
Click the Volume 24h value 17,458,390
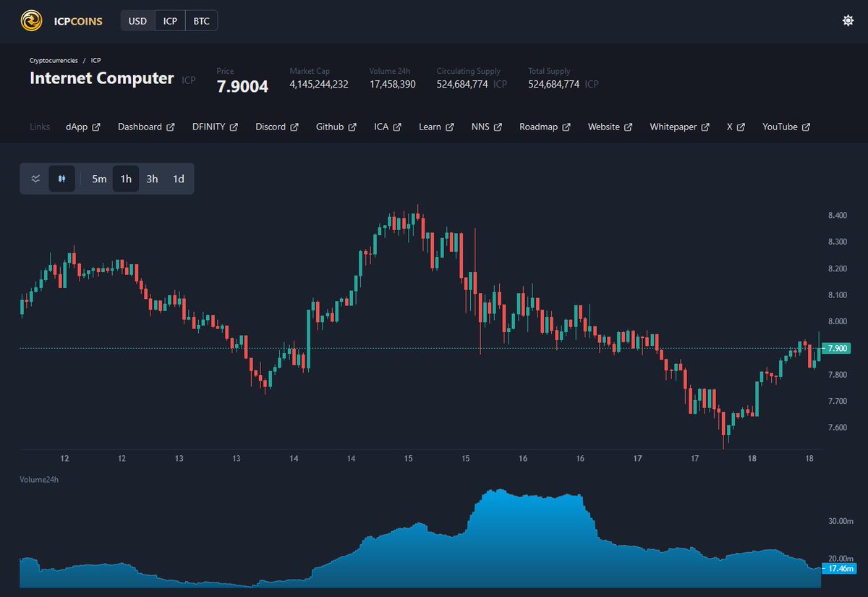click(392, 85)
